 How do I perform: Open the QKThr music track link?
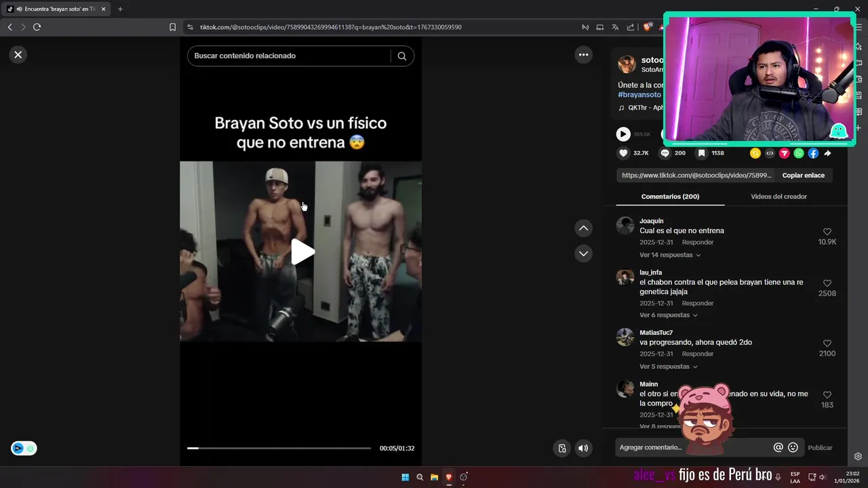pos(640,108)
